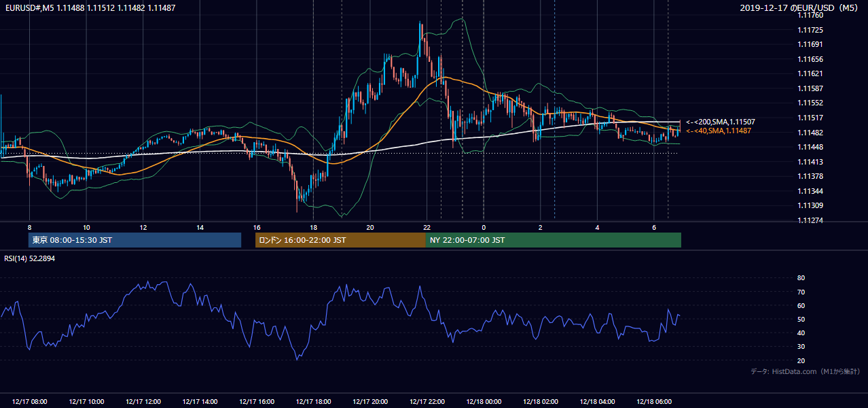Click the 12/18 06:00 time axis label

[x=653, y=402]
